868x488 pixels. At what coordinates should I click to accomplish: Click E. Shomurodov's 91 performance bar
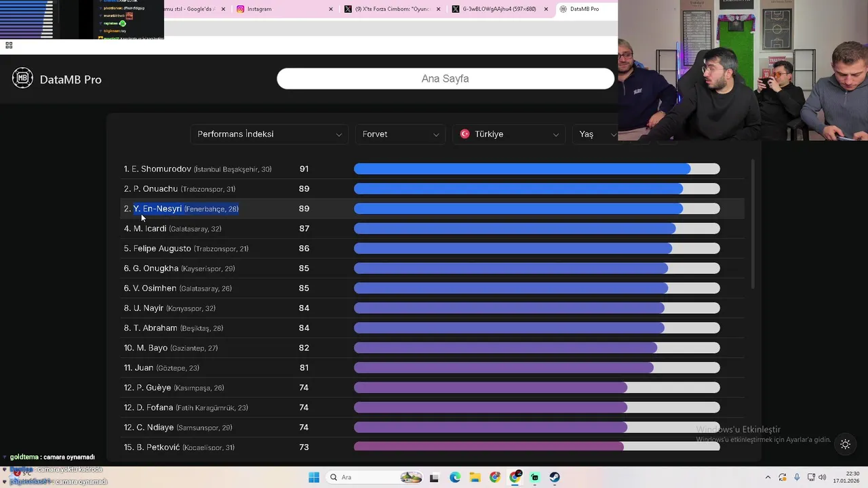[536, 169]
